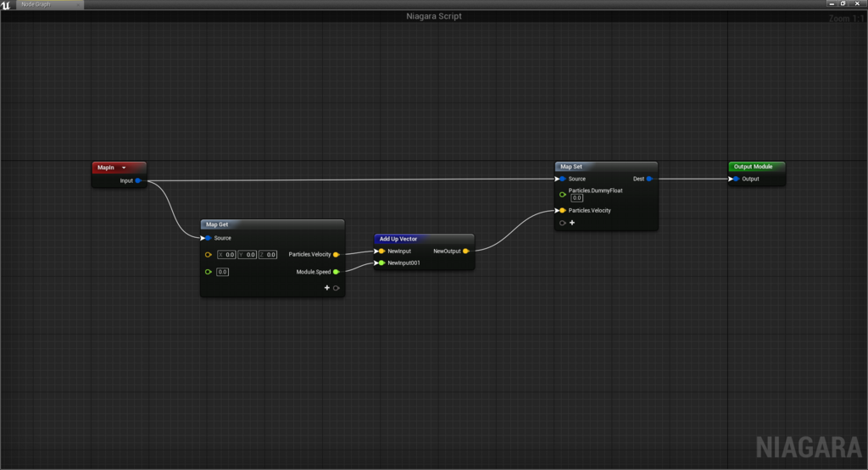Screen dimensions: 868x470
Task: Click the Particles.Velocity label in Map Get
Action: 309,254
